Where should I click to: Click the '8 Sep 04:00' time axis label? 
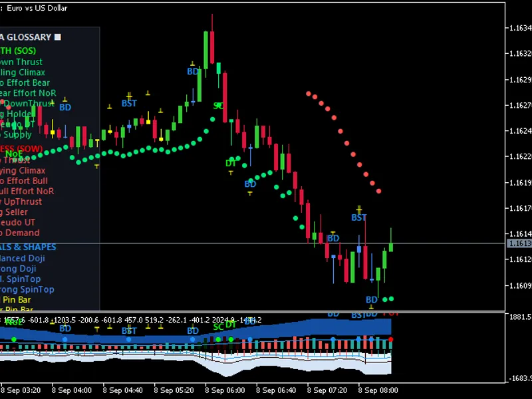point(72,390)
